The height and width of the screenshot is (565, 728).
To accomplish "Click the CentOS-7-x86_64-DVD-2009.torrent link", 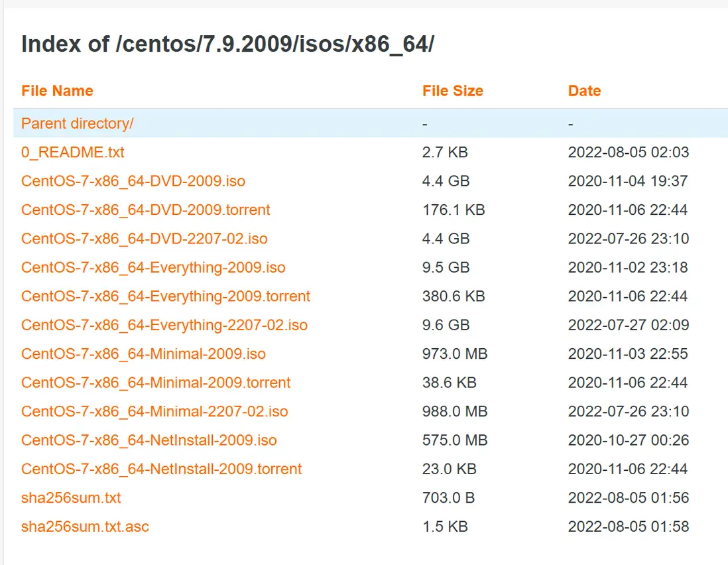I will 146,210.
